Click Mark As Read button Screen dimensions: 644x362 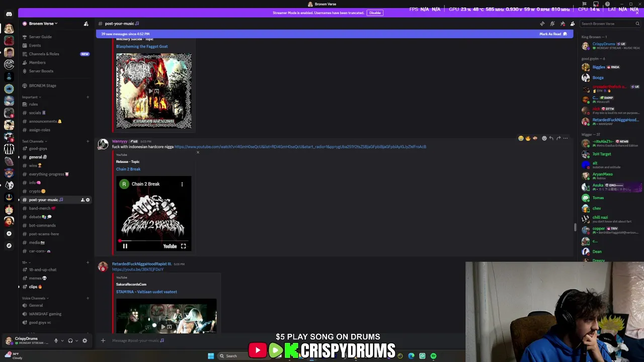click(x=553, y=34)
